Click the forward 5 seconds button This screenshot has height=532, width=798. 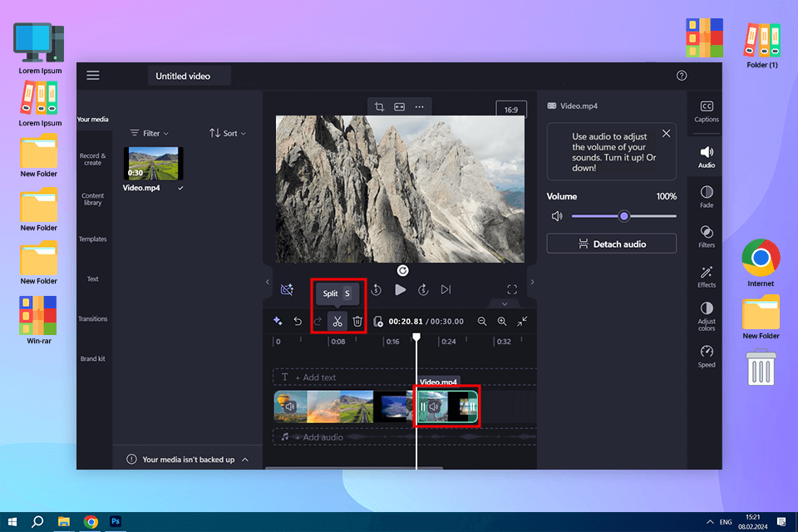point(423,289)
